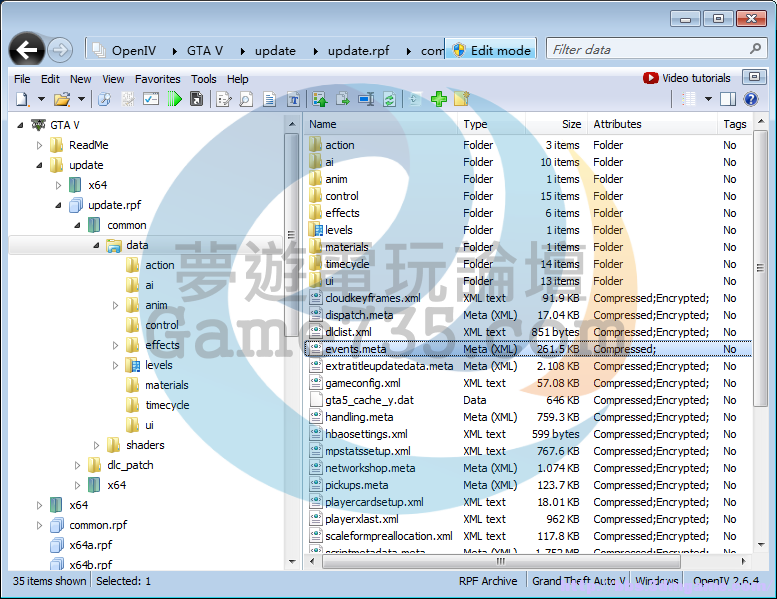Screen dimensions: 777x599
Task: Open the view style dropdown arrow
Action: coord(708,99)
